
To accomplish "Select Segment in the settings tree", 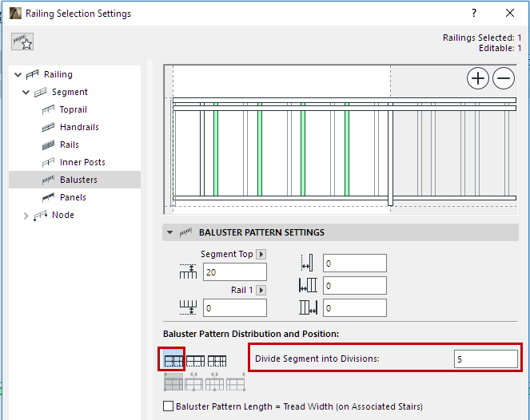I will point(70,92).
